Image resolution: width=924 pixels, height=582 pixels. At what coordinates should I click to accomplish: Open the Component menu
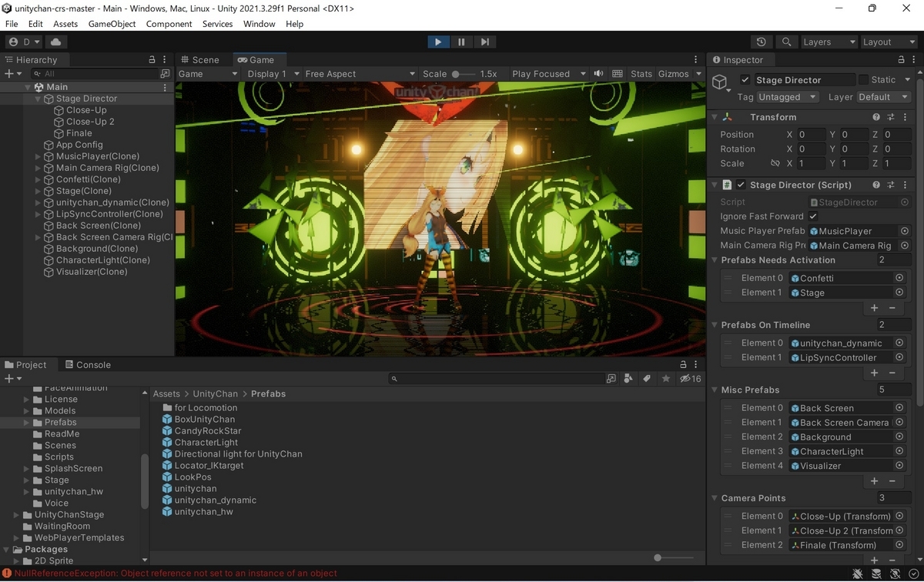169,24
